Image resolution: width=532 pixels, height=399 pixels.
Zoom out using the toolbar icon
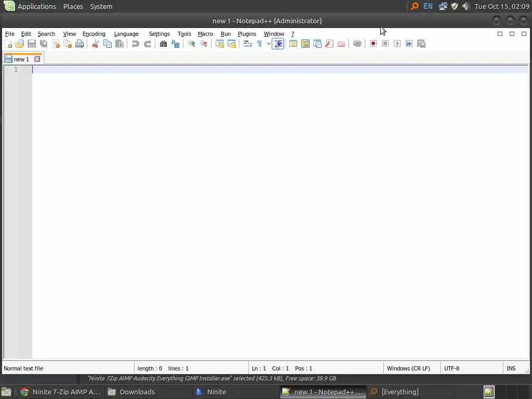pos(204,44)
